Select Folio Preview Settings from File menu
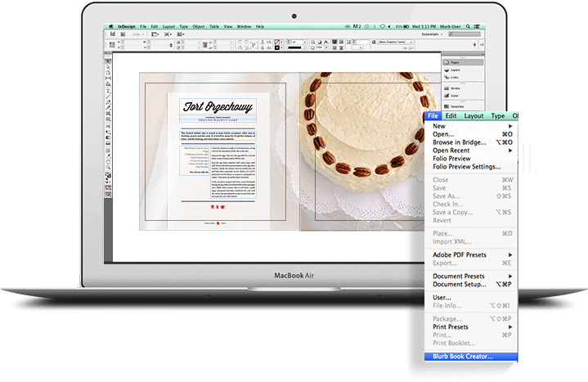The image size is (588, 382). tap(466, 166)
